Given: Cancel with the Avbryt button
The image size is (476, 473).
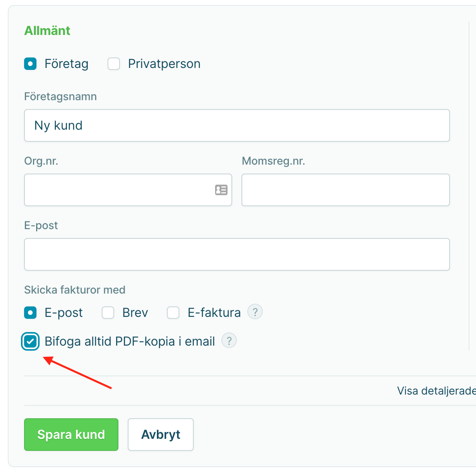Looking at the screenshot, I should point(161,434).
